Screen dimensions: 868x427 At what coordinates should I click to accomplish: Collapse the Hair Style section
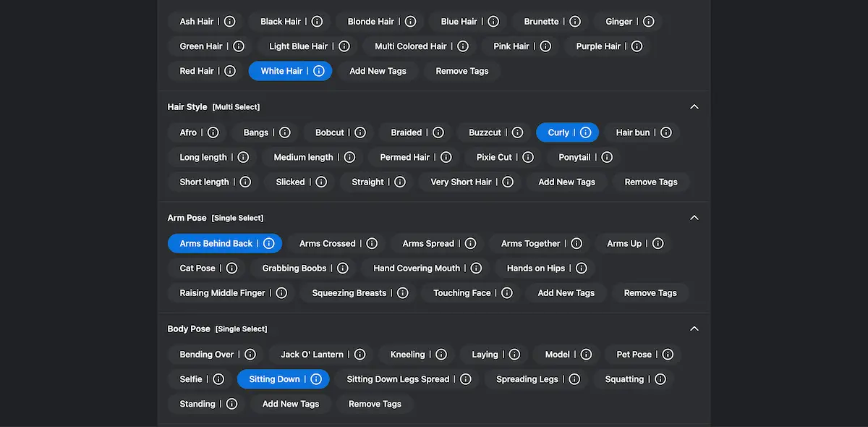point(694,107)
